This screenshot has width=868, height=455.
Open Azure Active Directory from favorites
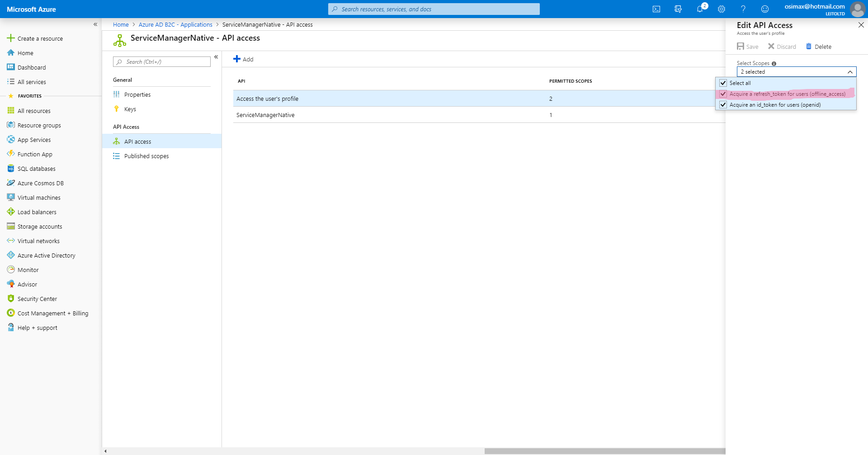[47, 255]
